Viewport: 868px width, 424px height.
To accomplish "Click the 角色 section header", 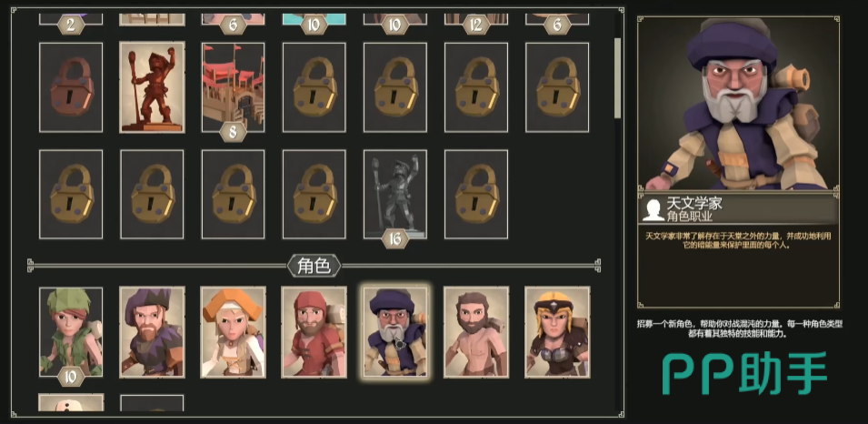I will (x=314, y=267).
